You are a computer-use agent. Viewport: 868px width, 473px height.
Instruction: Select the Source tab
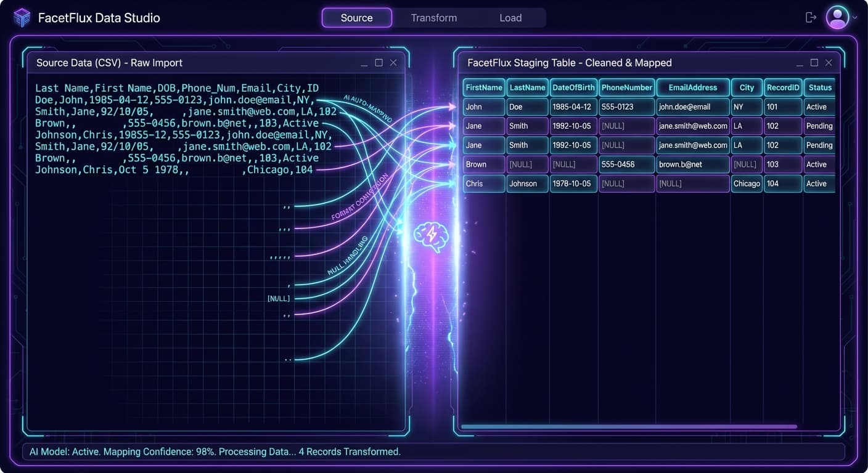point(356,17)
